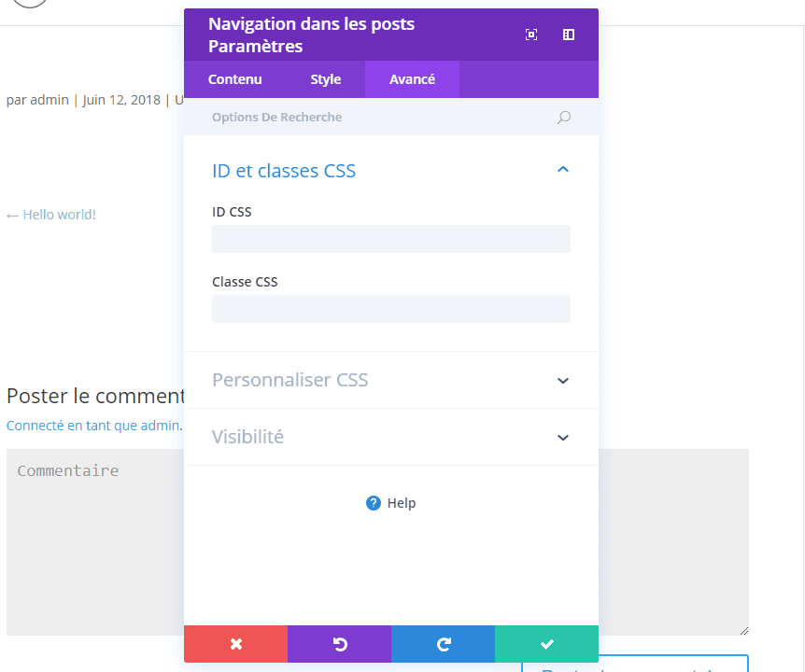Focus the Classe CSS text field

point(390,309)
